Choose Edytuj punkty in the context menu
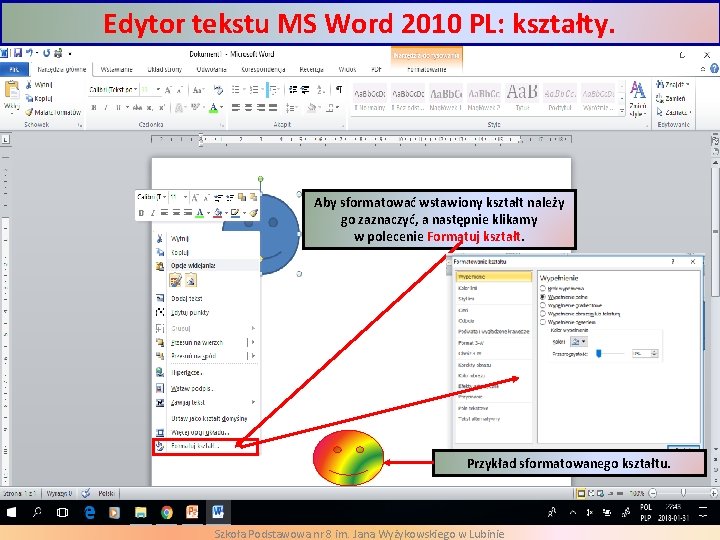Image resolution: width=720 pixels, height=540 pixels. pyautogui.click(x=206, y=312)
